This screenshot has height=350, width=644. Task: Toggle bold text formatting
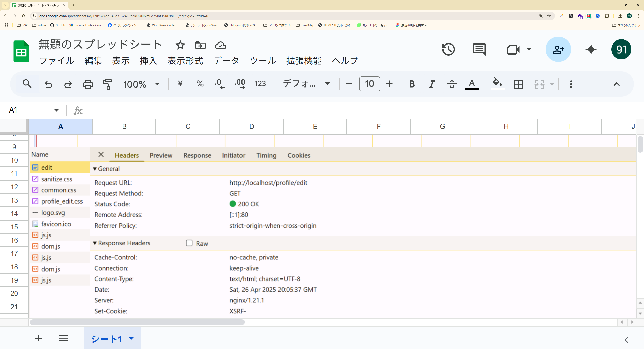tap(412, 84)
